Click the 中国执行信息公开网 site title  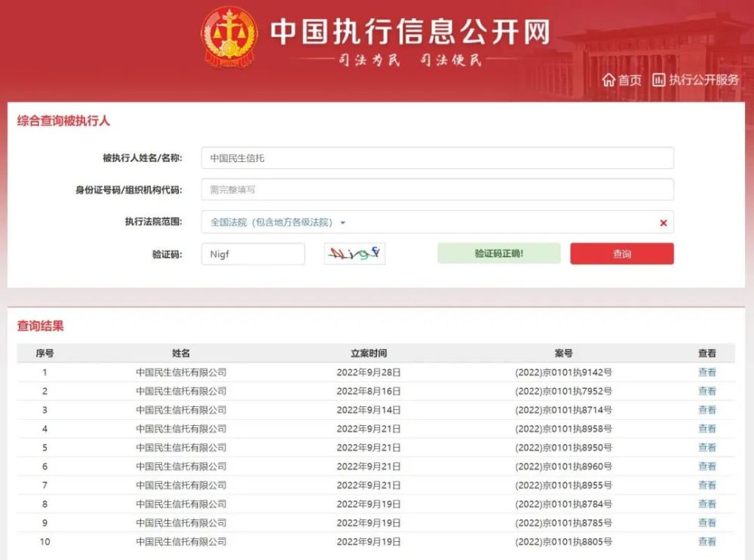coord(410,32)
